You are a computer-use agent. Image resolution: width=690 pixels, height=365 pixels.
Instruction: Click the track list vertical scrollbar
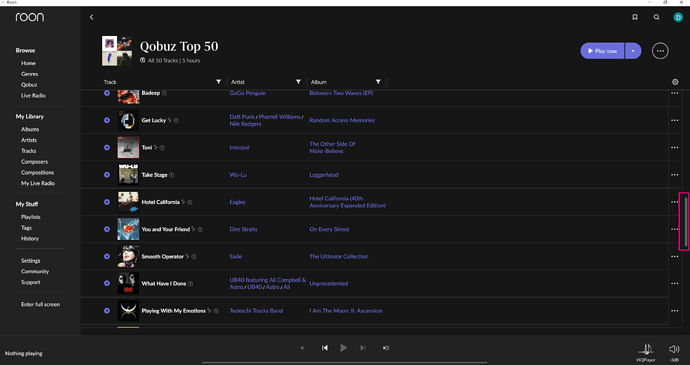(x=686, y=221)
